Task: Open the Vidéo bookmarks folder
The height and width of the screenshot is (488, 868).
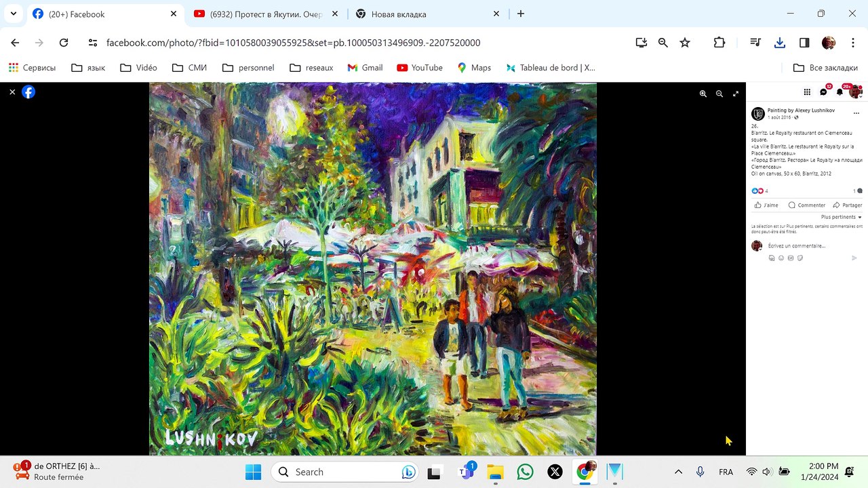Action: (138, 68)
